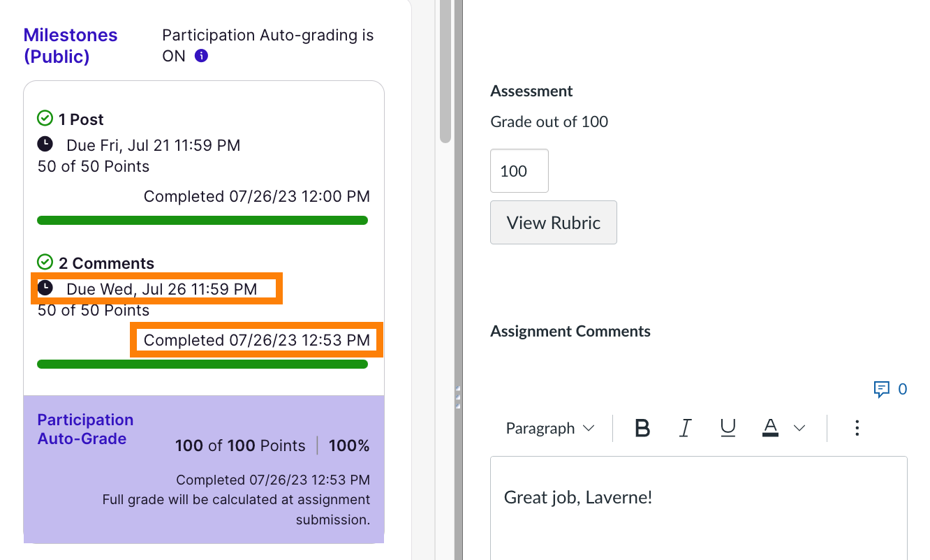Click the View Rubric button

[x=553, y=223]
